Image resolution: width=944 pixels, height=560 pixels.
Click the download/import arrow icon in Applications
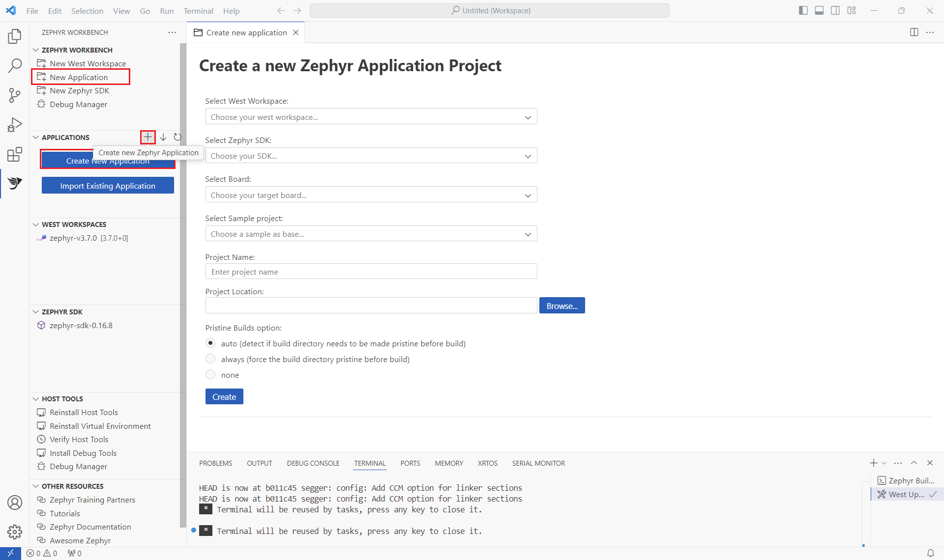162,138
